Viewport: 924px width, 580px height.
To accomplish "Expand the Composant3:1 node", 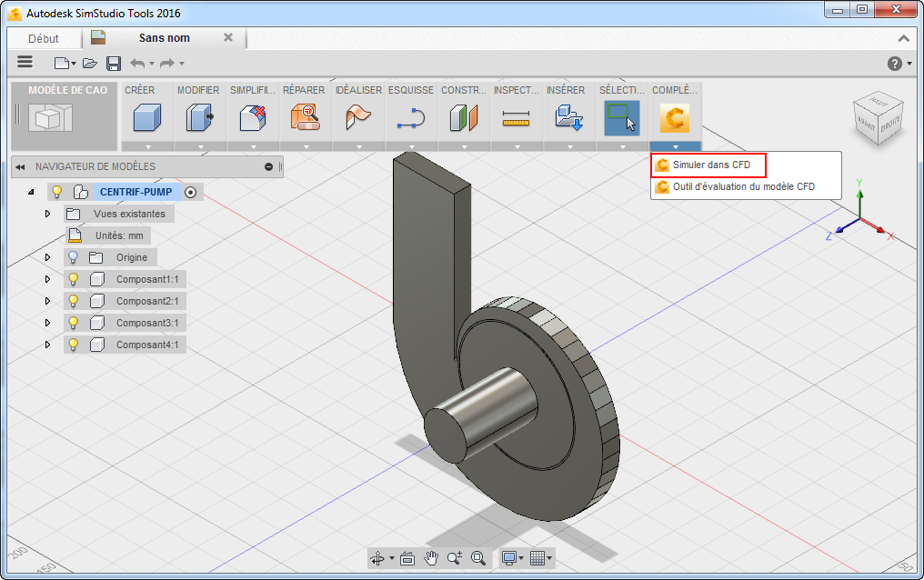I will (x=47, y=323).
